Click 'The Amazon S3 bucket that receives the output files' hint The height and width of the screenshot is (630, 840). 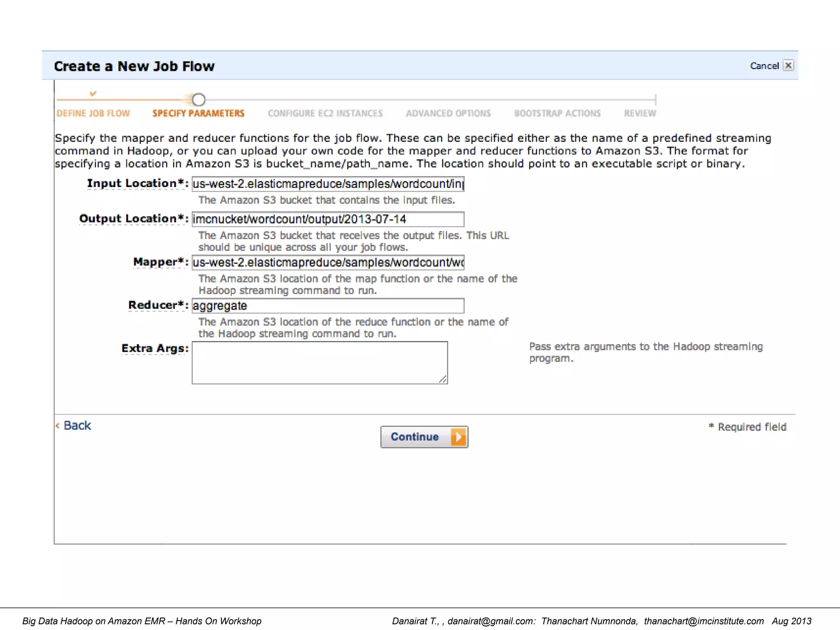click(x=354, y=241)
